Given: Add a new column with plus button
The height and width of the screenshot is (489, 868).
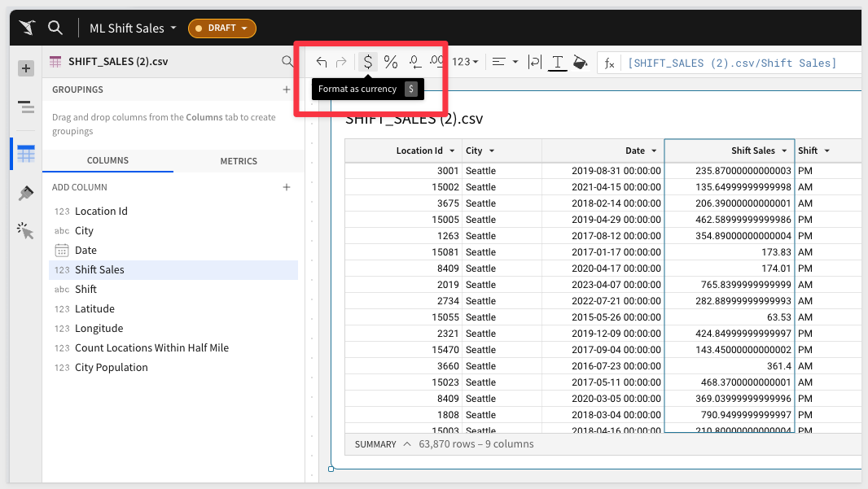Looking at the screenshot, I should 286,187.
